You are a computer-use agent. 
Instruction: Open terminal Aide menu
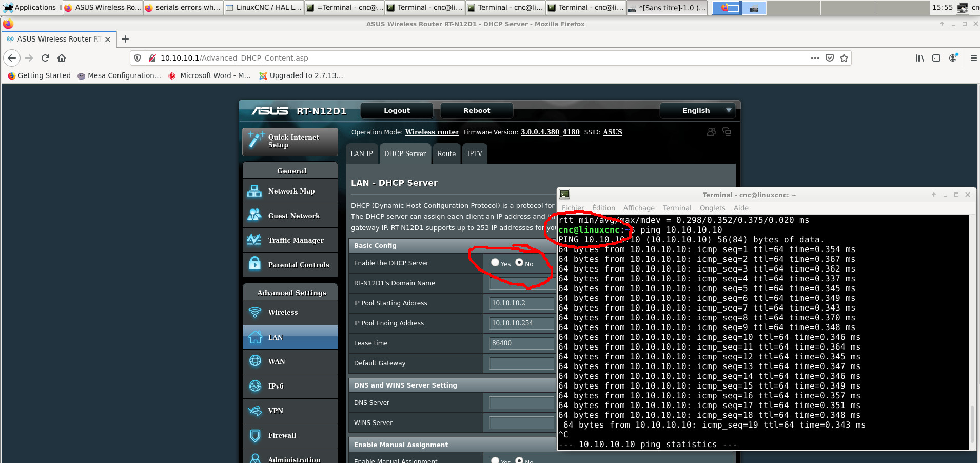click(x=741, y=208)
